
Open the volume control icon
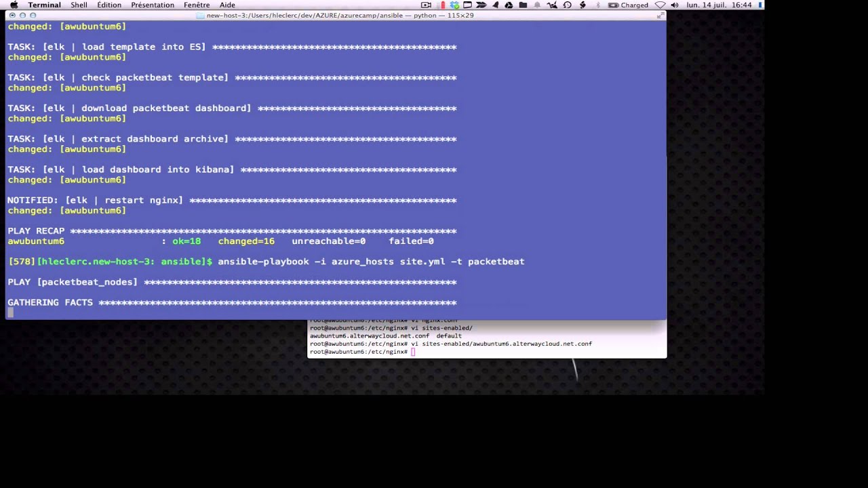pos(674,5)
